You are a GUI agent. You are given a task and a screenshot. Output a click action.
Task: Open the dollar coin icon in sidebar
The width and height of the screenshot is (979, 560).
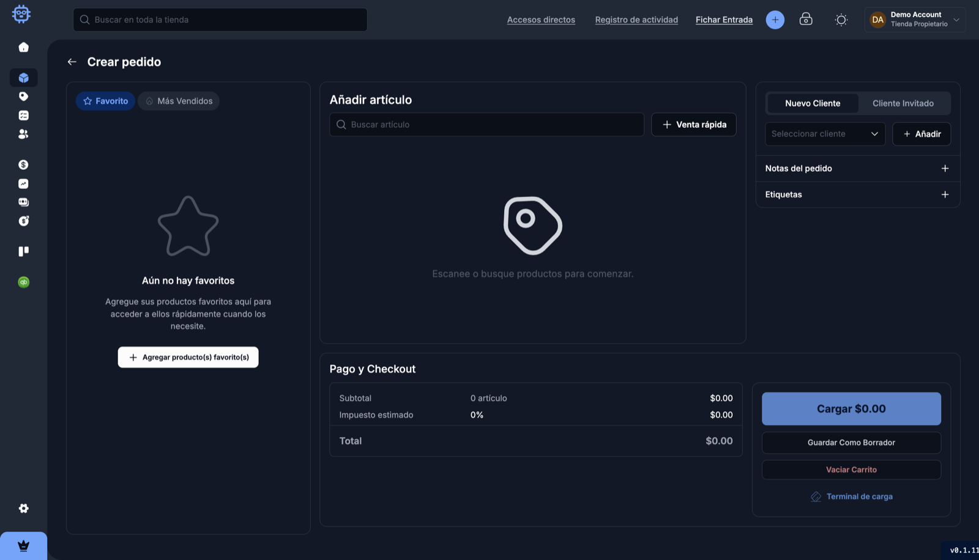point(23,164)
